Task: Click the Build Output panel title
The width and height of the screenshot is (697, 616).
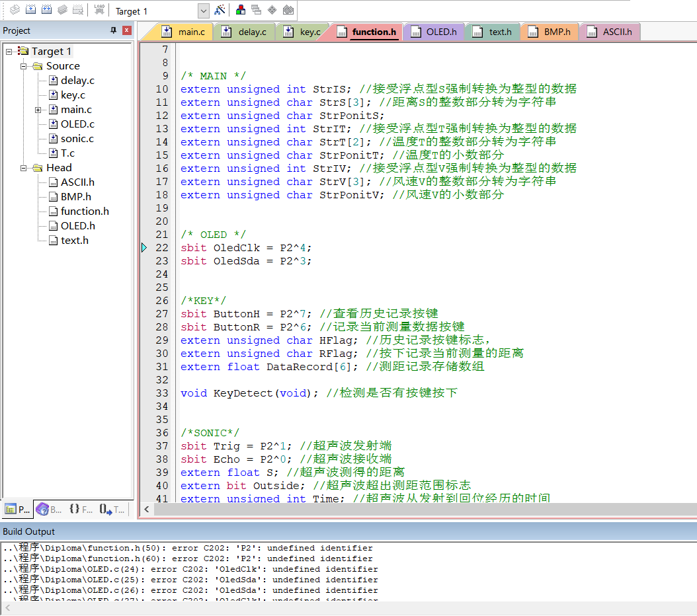Action: click(x=29, y=531)
